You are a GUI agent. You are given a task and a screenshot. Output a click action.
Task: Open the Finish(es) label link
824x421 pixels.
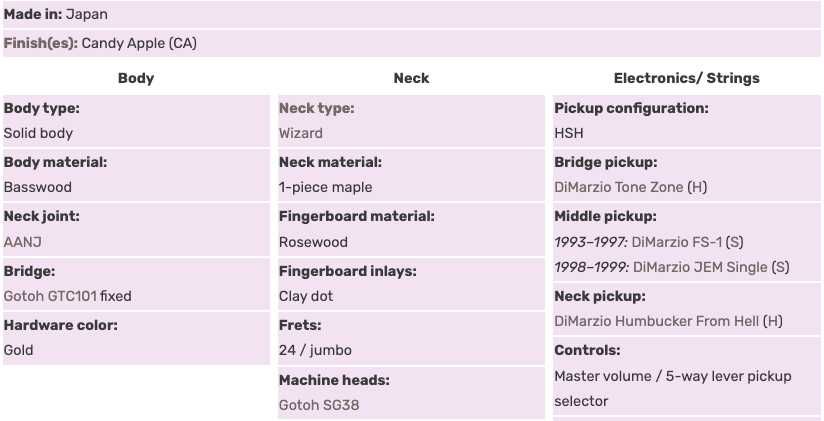[x=40, y=43]
